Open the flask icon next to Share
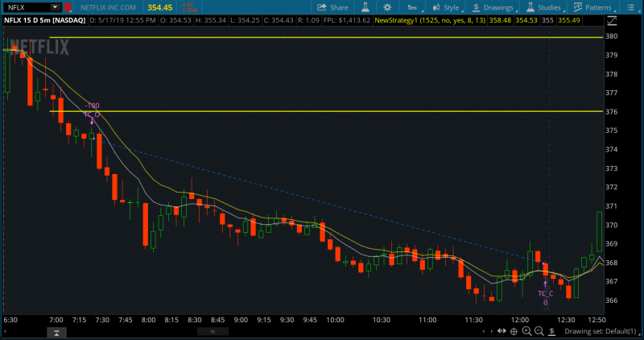644x340 pixels. 365,7
